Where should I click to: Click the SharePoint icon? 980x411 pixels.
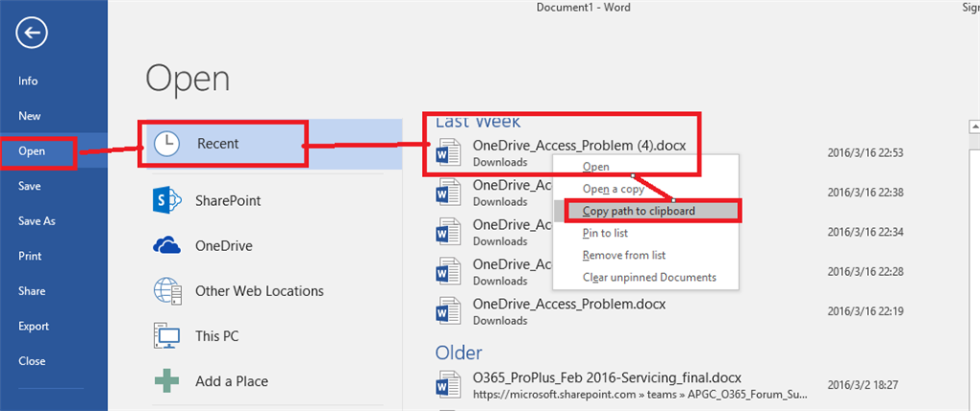(167, 201)
